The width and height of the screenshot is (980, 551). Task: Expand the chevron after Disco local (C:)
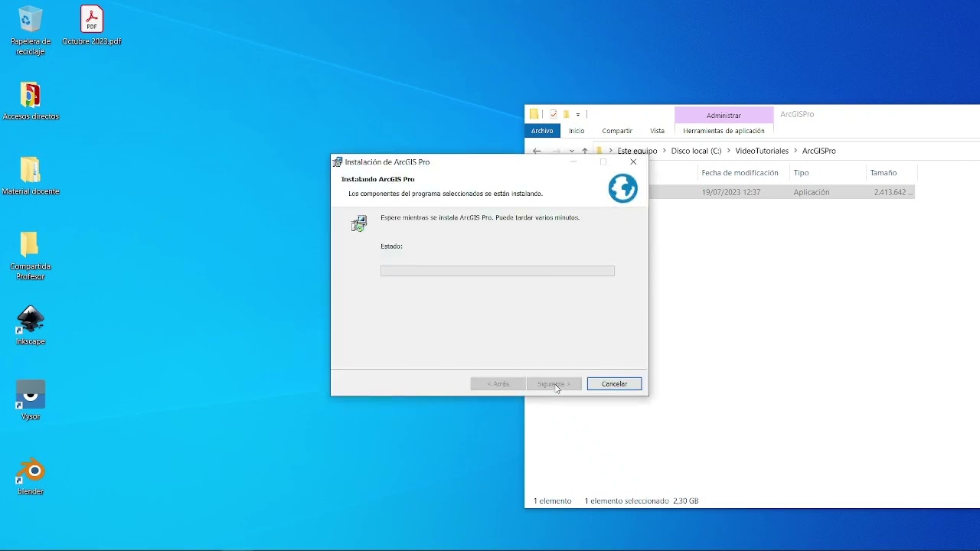click(729, 151)
